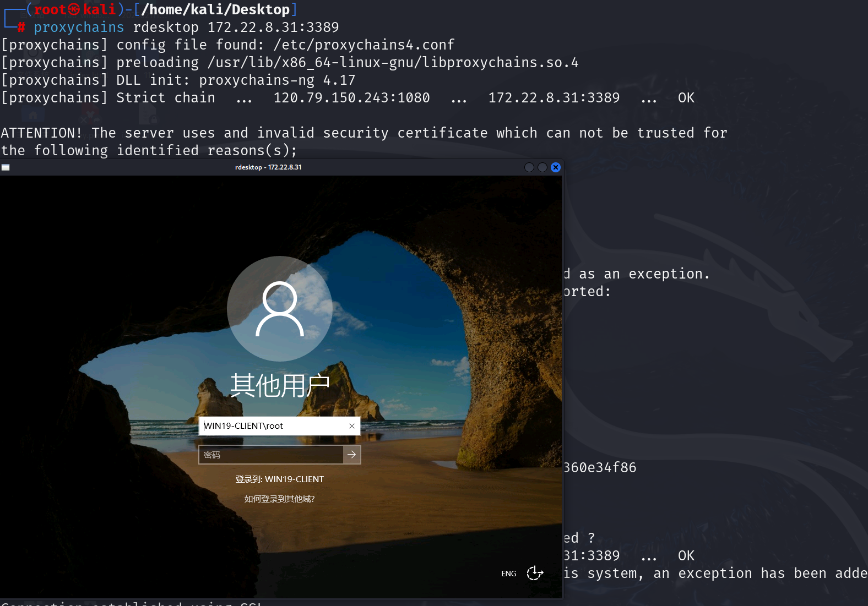868x606 pixels.
Task: Click the Ease of Access icon
Action: pos(535,573)
